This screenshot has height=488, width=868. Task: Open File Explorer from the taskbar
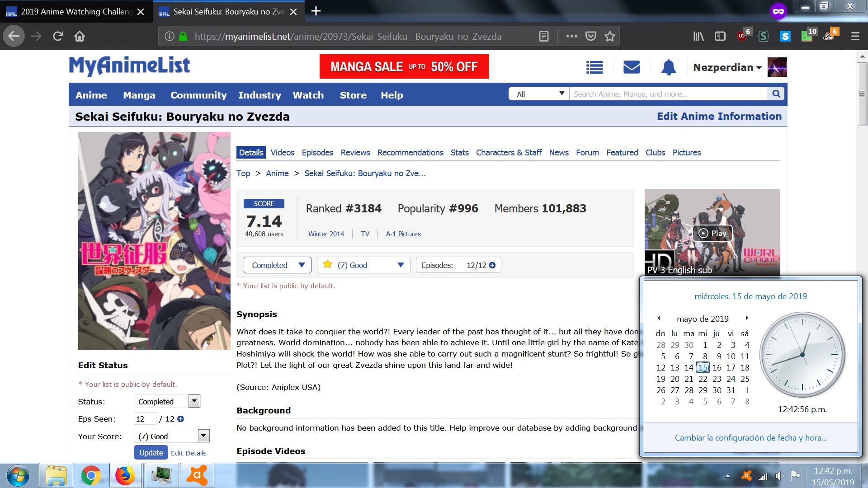click(x=56, y=476)
